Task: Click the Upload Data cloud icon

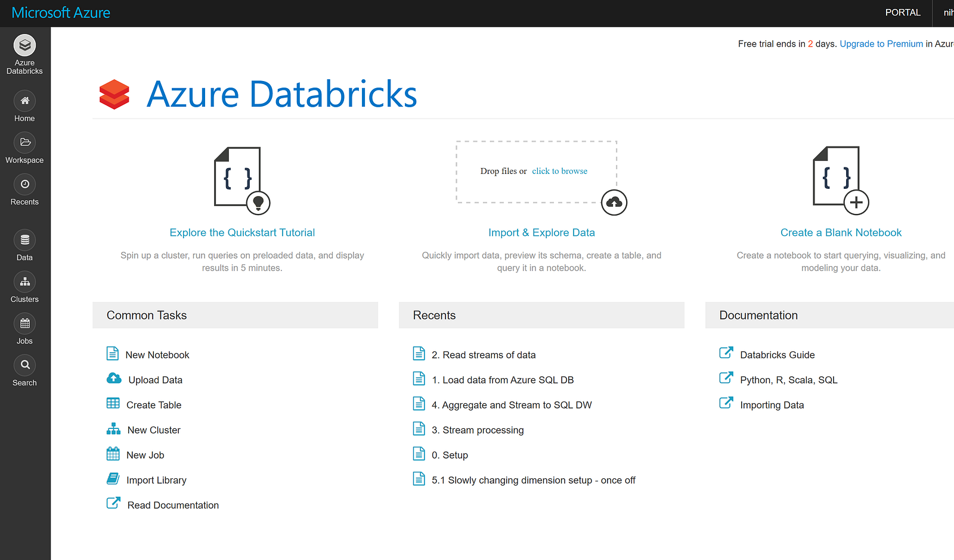Action: pyautogui.click(x=114, y=378)
